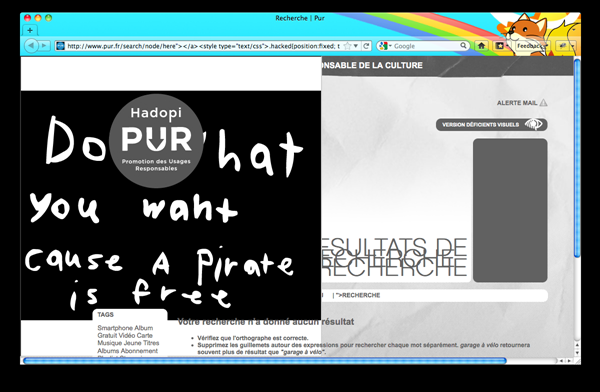600x392 pixels.
Task: Click the scroll up arrow on vertical scrollbar
Action: click(577, 345)
